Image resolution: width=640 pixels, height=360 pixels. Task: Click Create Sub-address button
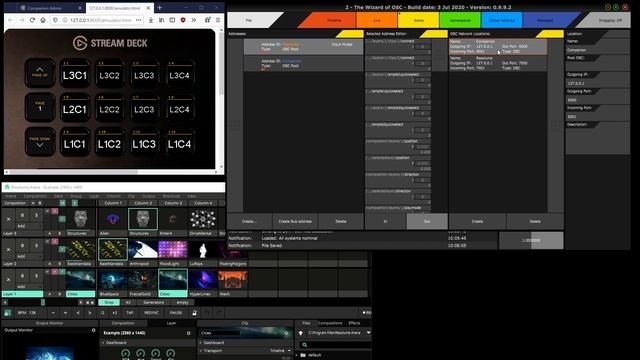(295, 221)
